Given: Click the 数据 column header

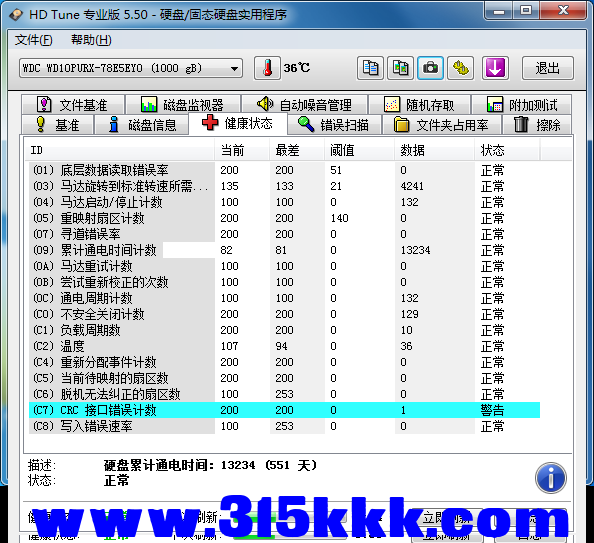Looking at the screenshot, I should 434,150.
